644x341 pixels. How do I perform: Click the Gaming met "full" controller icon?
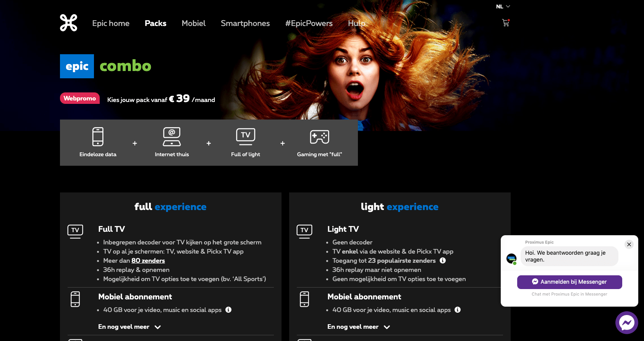tap(320, 137)
